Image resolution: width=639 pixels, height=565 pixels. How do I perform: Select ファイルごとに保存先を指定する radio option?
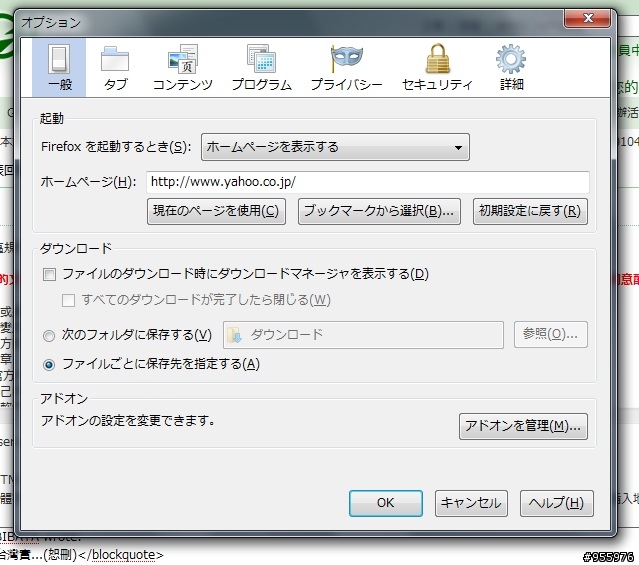click(49, 364)
